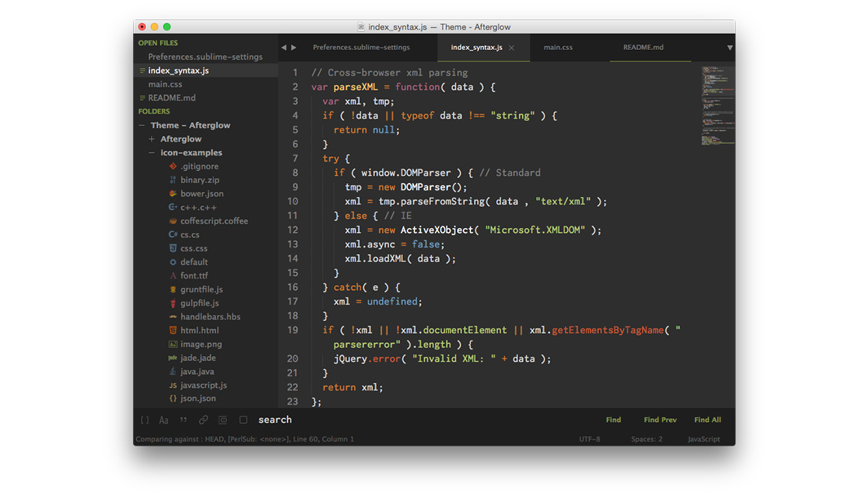Expand the Afterglow folder
Viewport: 868px width, 492px height.
click(x=152, y=139)
